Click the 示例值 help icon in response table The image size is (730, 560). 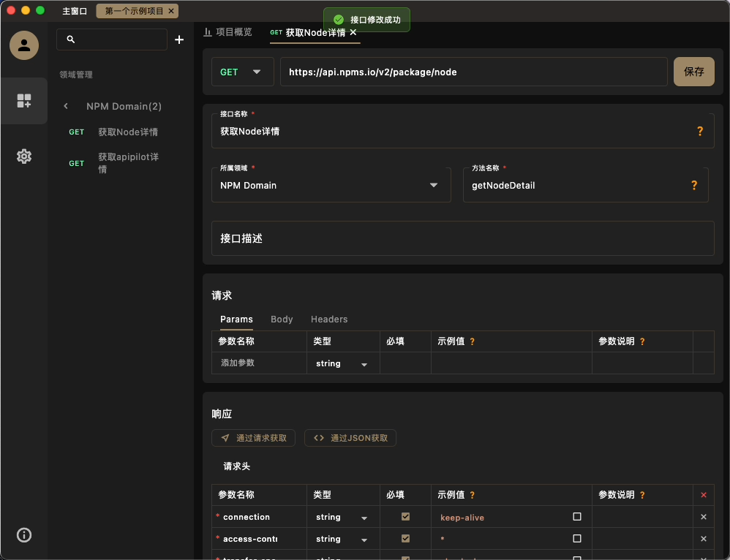point(472,495)
